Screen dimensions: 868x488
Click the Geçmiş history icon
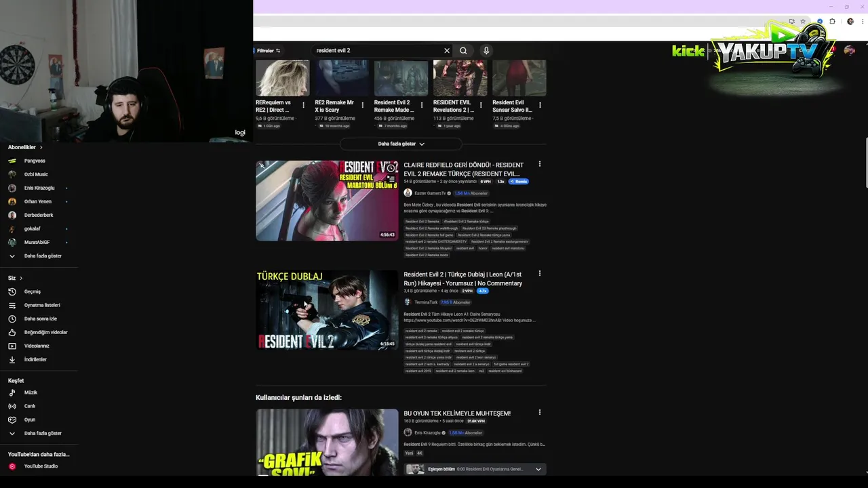click(x=12, y=291)
